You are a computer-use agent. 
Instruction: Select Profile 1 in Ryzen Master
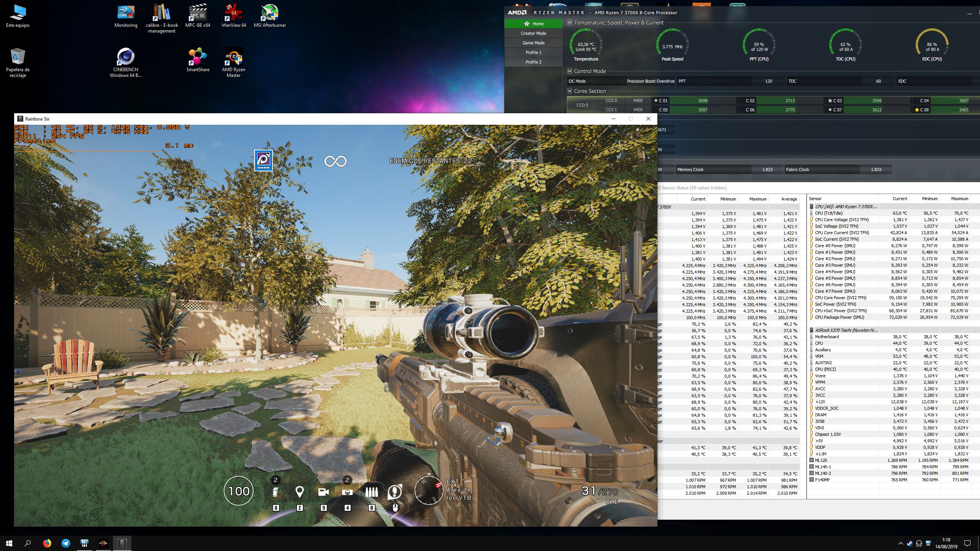tap(533, 52)
